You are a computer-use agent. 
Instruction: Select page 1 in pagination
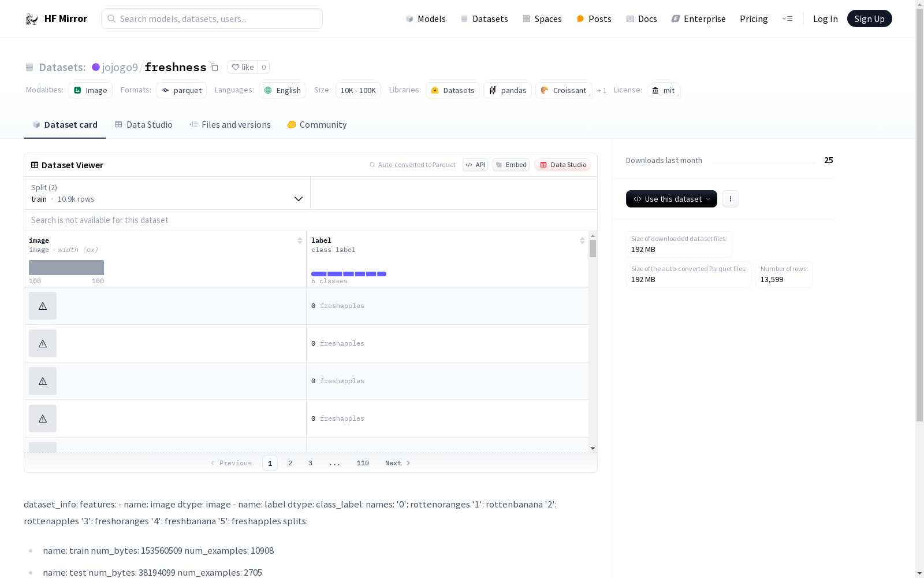tap(270, 463)
